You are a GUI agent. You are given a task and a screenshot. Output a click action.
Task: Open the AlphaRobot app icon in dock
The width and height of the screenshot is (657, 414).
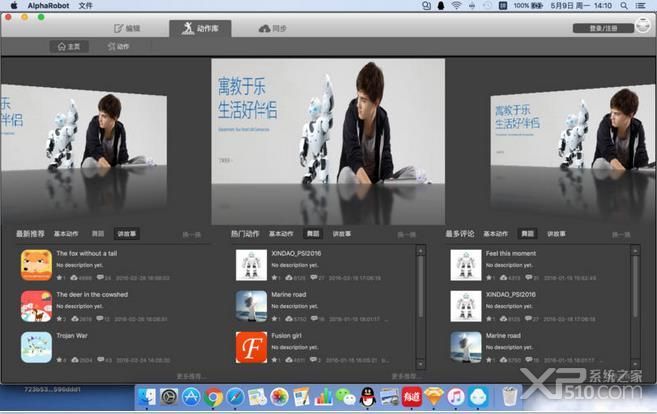click(478, 396)
